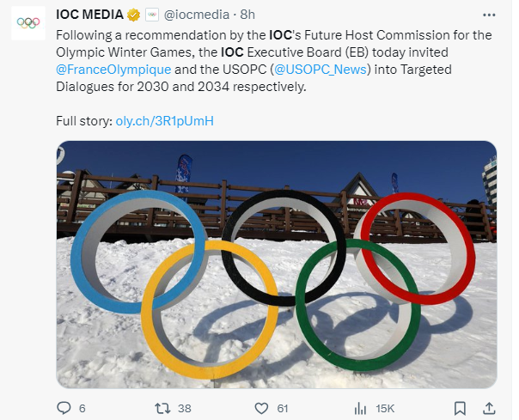
Task: Click the 38 retweet count
Action: coord(185,409)
